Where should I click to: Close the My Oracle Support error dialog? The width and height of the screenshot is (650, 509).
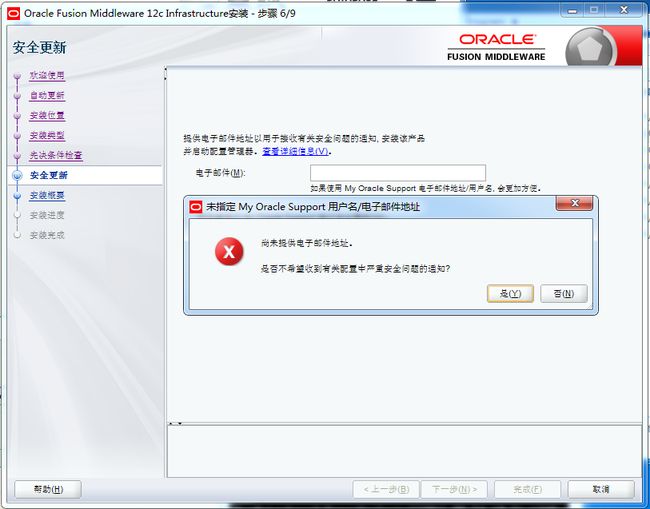tap(574, 203)
